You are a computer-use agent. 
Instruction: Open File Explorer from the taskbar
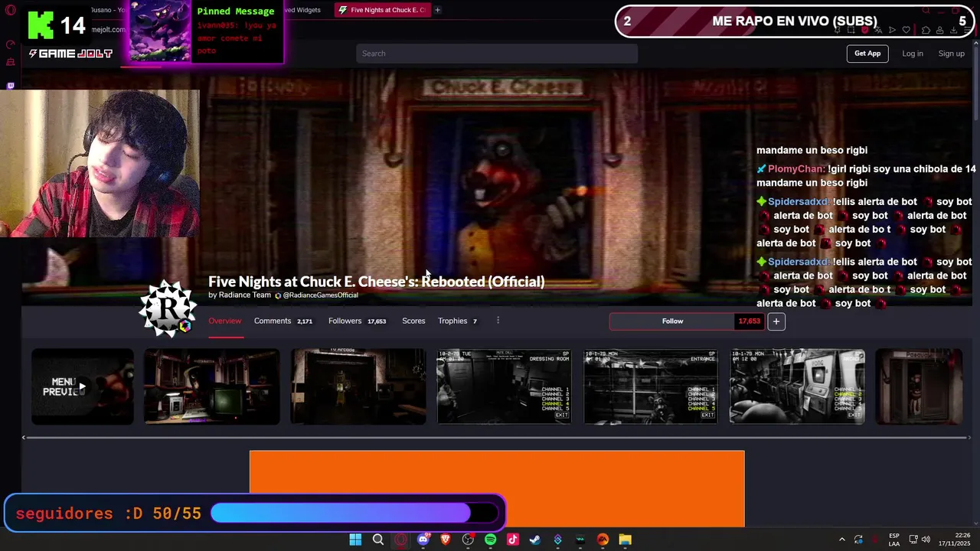[626, 540]
